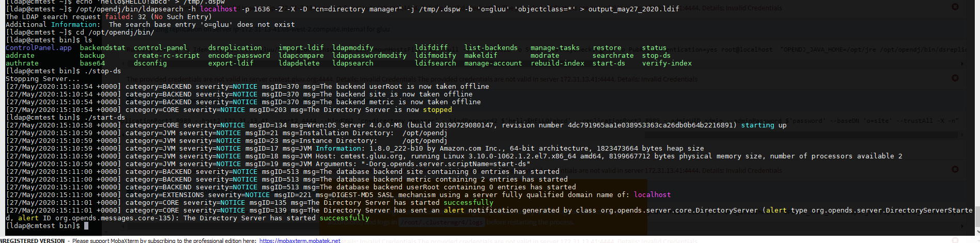Click the red 'failed:' word

(119, 17)
